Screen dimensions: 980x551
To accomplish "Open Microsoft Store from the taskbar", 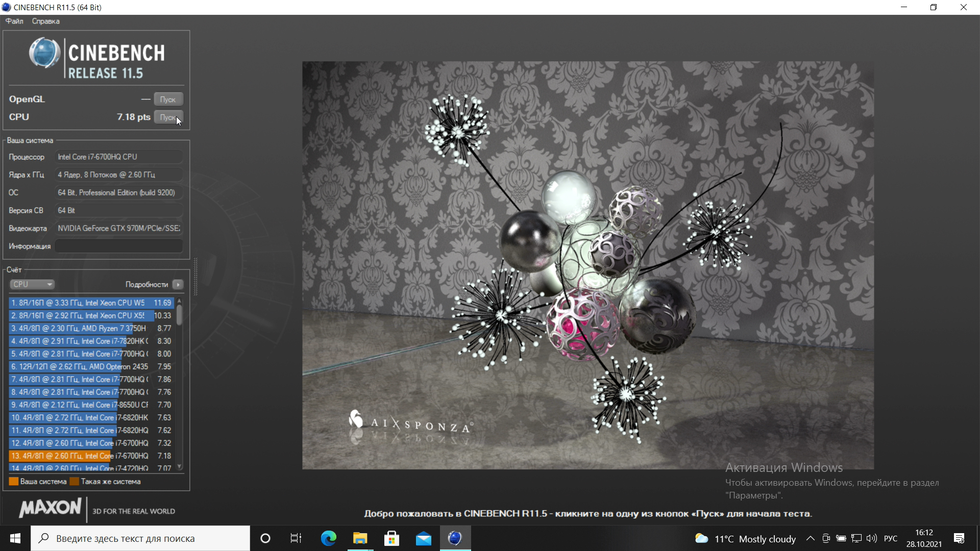I will (391, 538).
